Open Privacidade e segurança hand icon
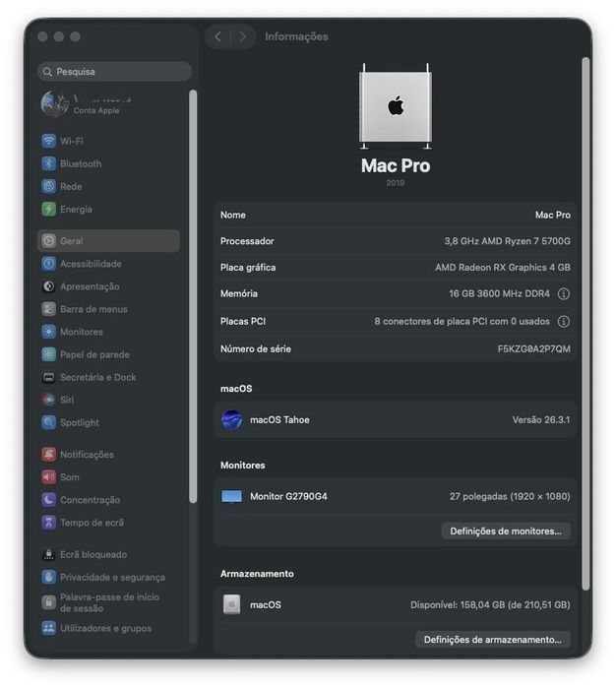The image size is (616, 688). pos(48,577)
